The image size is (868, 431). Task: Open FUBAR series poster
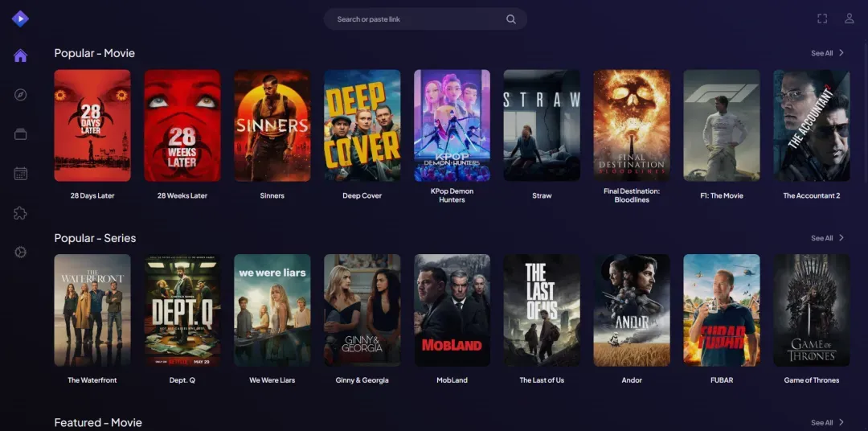pos(722,310)
